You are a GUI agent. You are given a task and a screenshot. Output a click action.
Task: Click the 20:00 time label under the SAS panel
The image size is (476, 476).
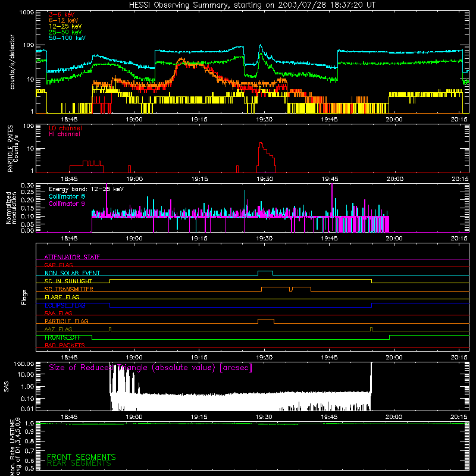point(394,417)
